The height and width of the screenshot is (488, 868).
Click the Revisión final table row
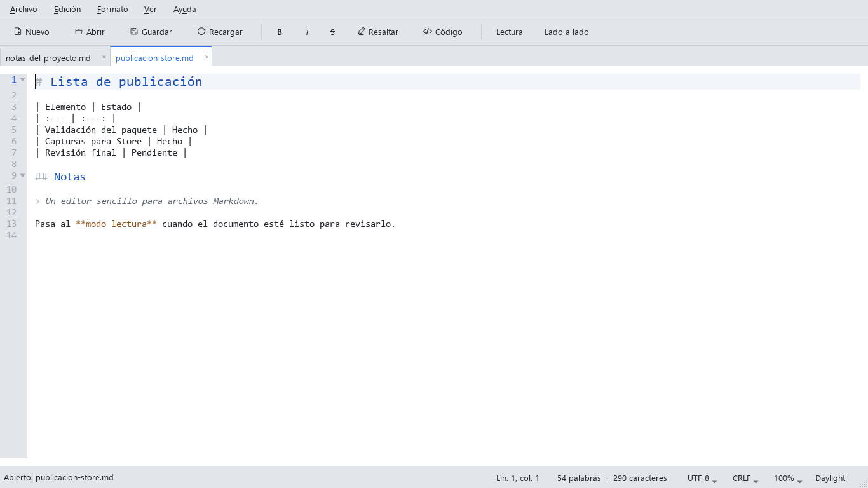pos(111,152)
